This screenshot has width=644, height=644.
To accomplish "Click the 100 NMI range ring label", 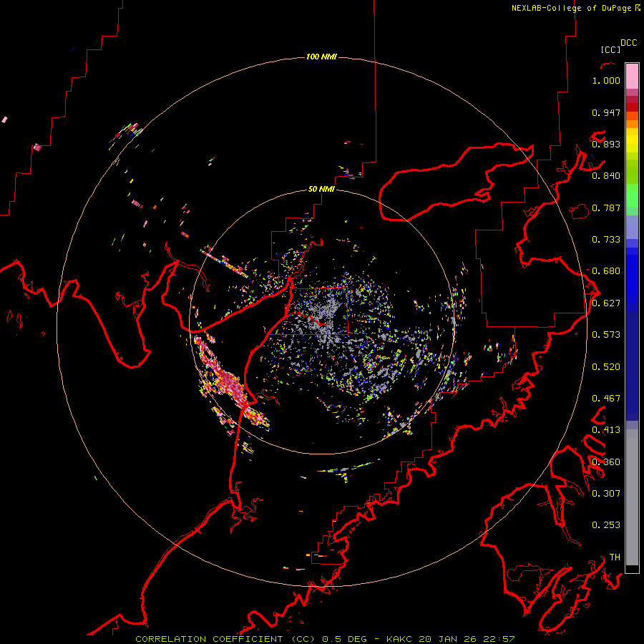I will coord(321,57).
